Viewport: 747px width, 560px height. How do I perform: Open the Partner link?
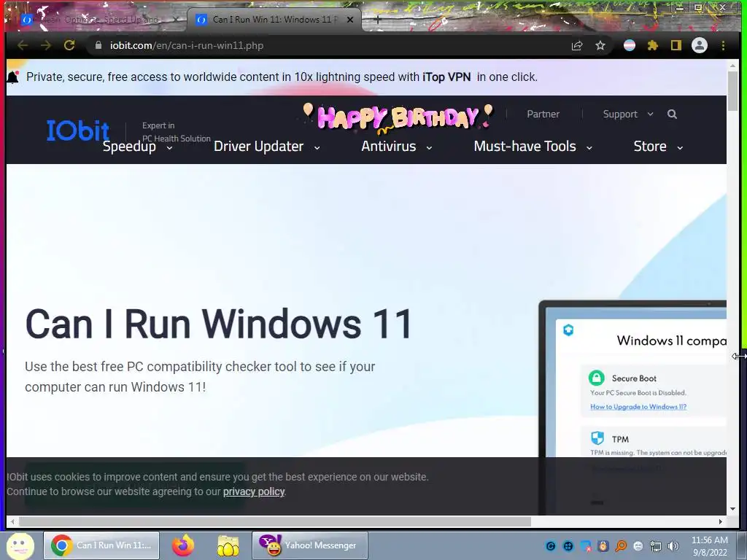tap(543, 114)
